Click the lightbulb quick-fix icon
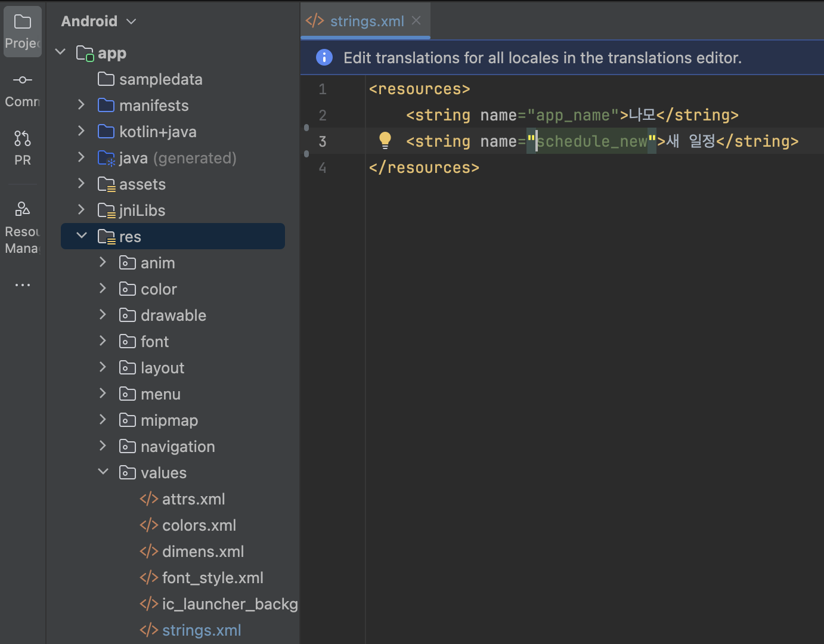The width and height of the screenshot is (824, 644). (385, 141)
